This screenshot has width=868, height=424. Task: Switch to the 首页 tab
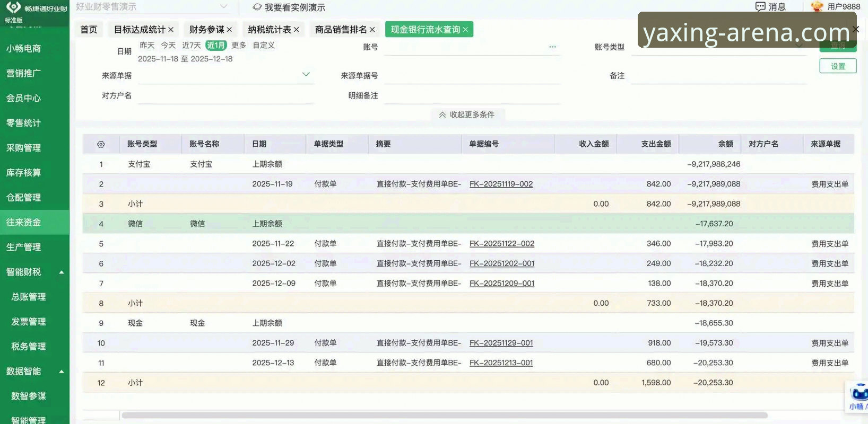[89, 30]
